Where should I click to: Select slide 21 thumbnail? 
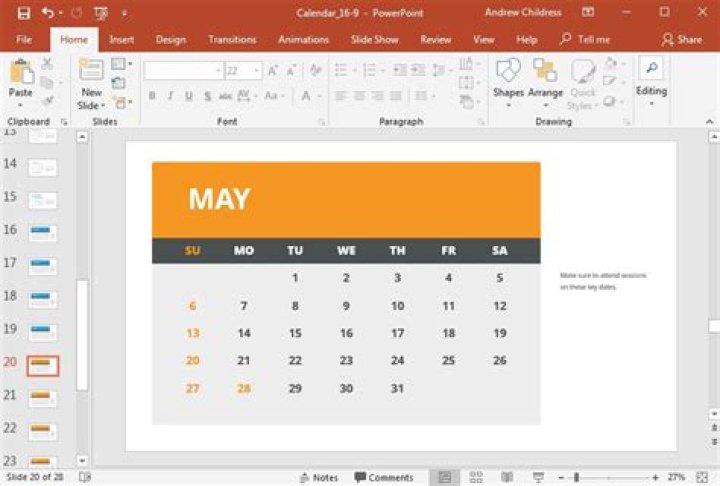[x=42, y=398]
